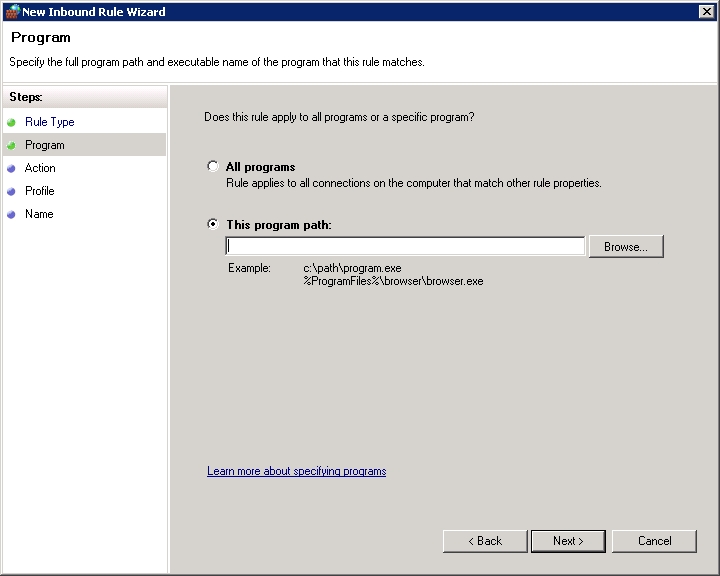Select the This program path radio button
This screenshot has width=720, height=576.
point(213,224)
